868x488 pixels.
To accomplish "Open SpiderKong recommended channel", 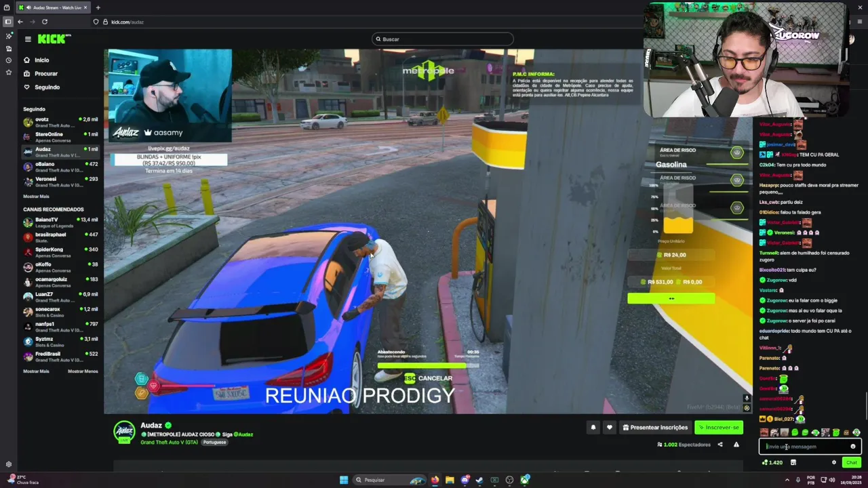I will pyautogui.click(x=60, y=252).
